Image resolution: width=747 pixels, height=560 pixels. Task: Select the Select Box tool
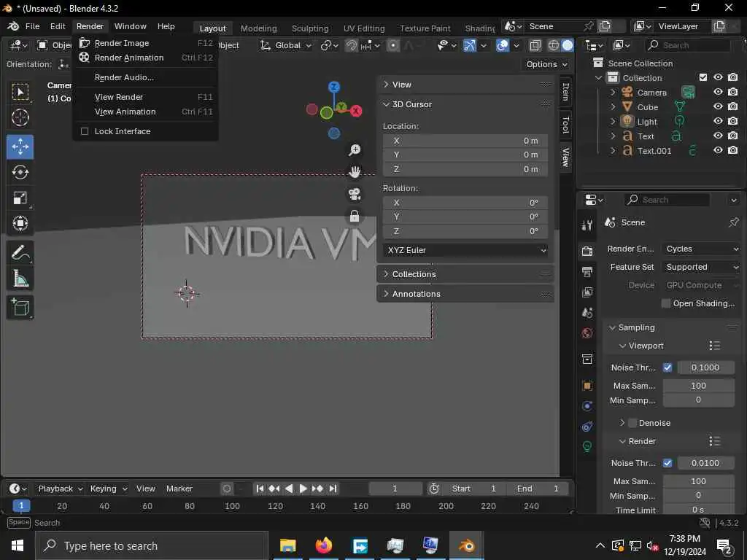tap(20, 92)
